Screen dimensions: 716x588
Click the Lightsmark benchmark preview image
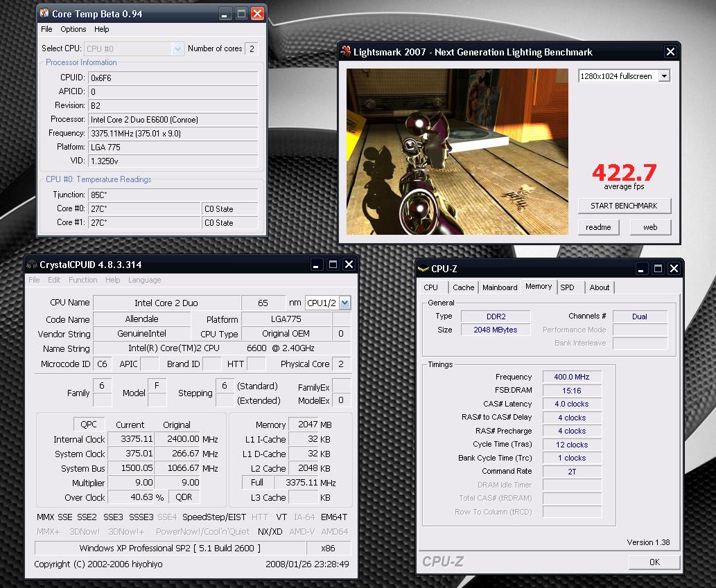457,152
